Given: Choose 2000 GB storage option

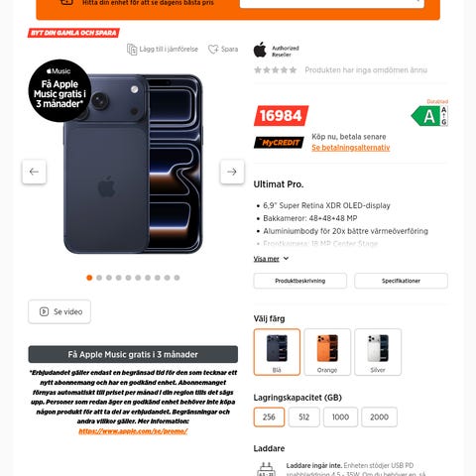Looking at the screenshot, I should pos(379,417).
